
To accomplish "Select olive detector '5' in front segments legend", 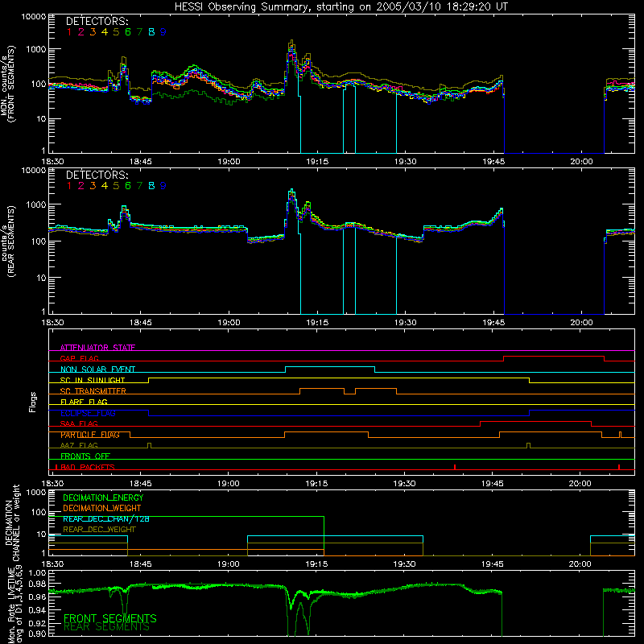I will click(x=116, y=32).
